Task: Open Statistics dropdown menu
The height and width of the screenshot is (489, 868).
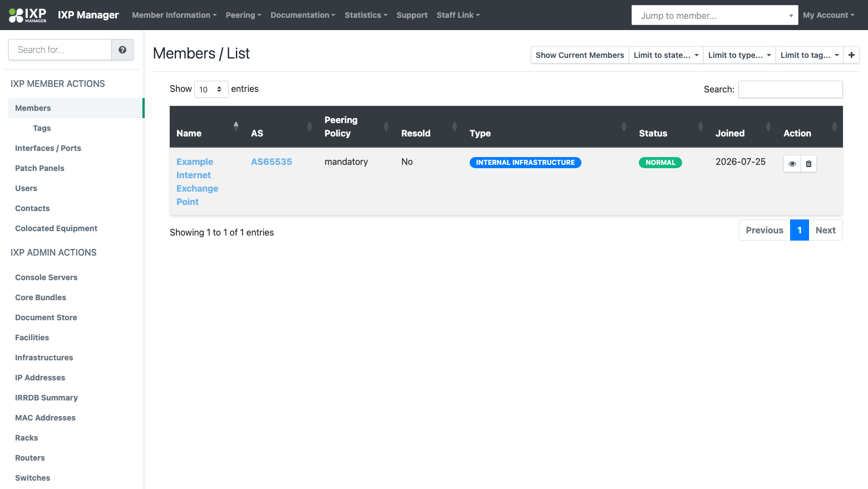Action: pos(366,15)
